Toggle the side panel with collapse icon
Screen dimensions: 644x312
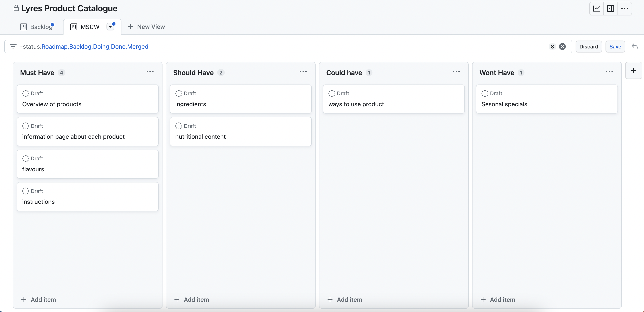[x=611, y=8]
